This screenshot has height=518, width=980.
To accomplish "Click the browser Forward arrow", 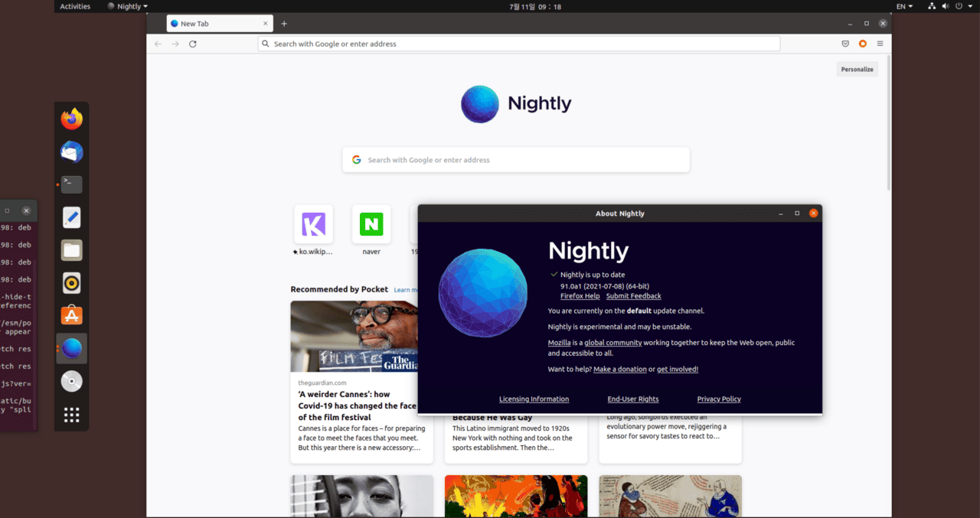I will pyautogui.click(x=175, y=44).
